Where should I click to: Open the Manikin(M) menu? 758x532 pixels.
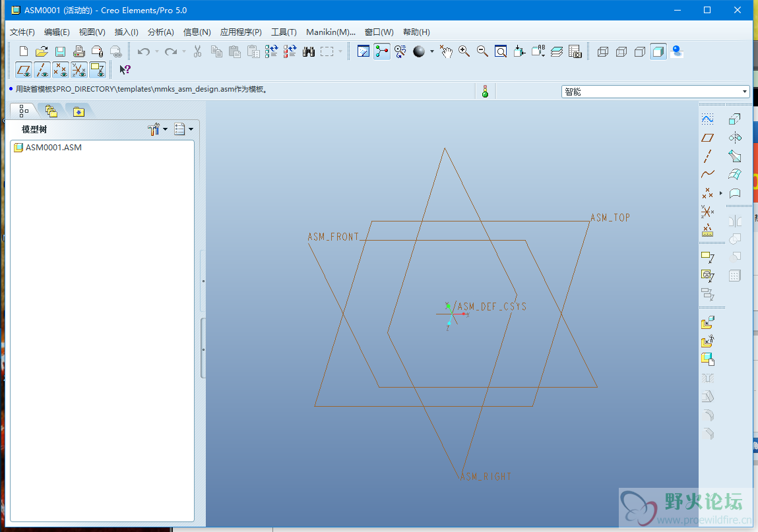click(331, 32)
